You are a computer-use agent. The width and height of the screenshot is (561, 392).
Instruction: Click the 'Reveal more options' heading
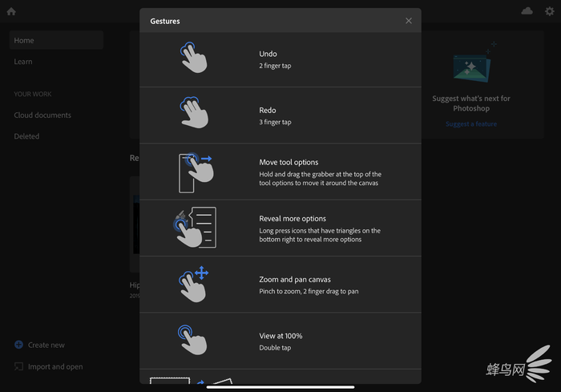293,218
